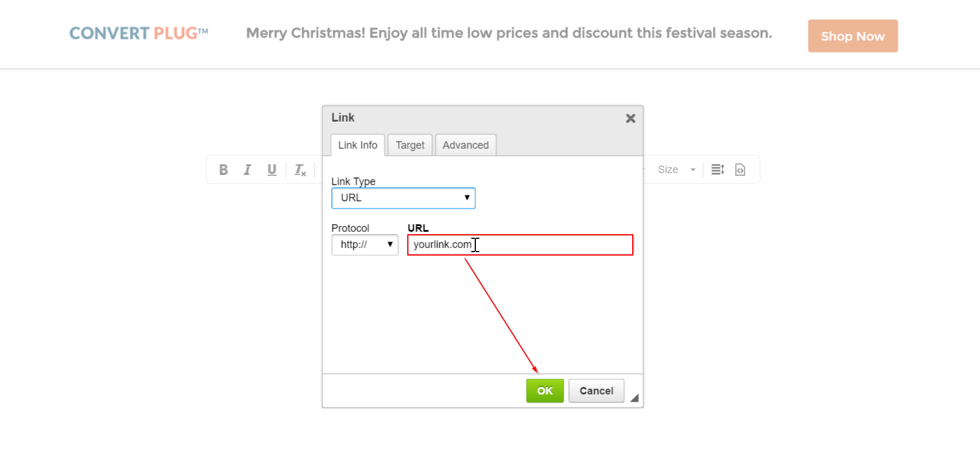This screenshot has width=980, height=450.
Task: Open the line height setting icon
Action: [x=717, y=169]
